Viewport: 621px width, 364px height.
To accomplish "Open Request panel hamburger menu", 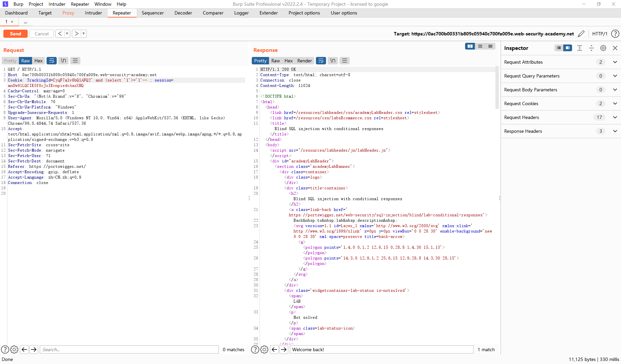I will click(x=75, y=61).
